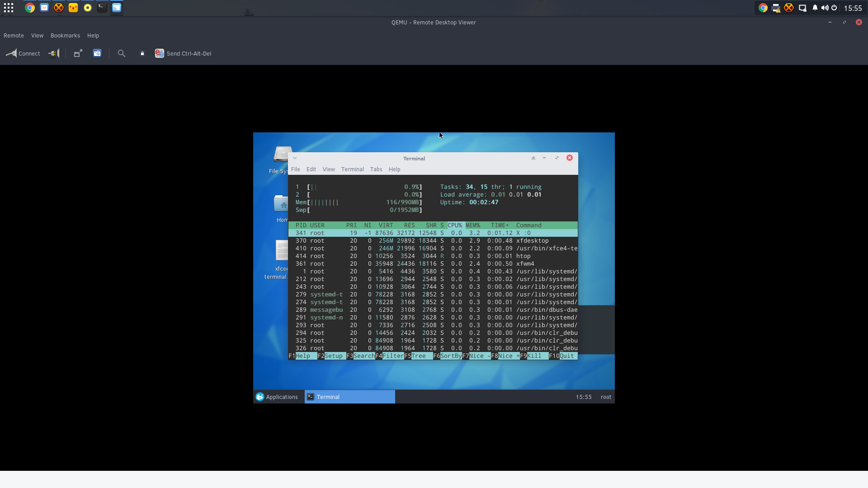Click the Mem usage meter bar
Screen dimensions: 868x488
[359, 202]
